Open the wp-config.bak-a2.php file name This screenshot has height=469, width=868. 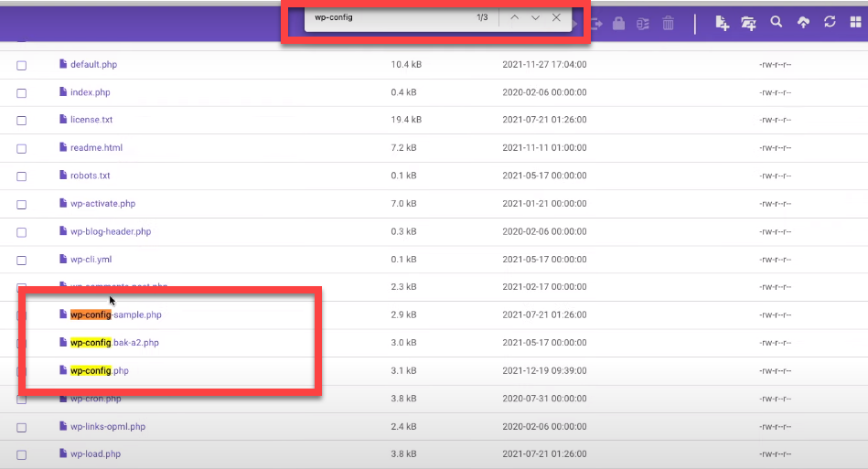tap(114, 342)
